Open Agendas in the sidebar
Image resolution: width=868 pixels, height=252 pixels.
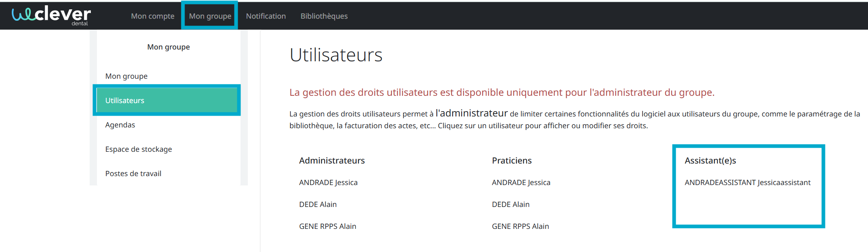[120, 125]
